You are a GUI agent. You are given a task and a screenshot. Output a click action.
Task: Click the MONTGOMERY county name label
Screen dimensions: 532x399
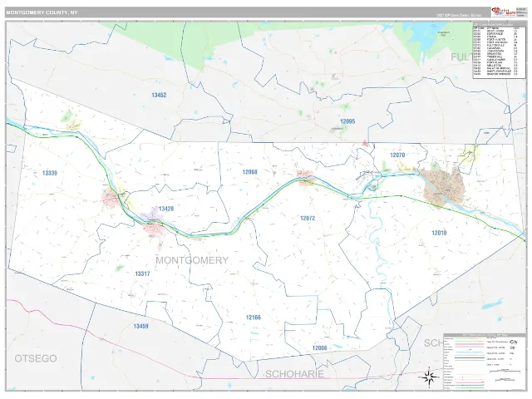coord(192,260)
